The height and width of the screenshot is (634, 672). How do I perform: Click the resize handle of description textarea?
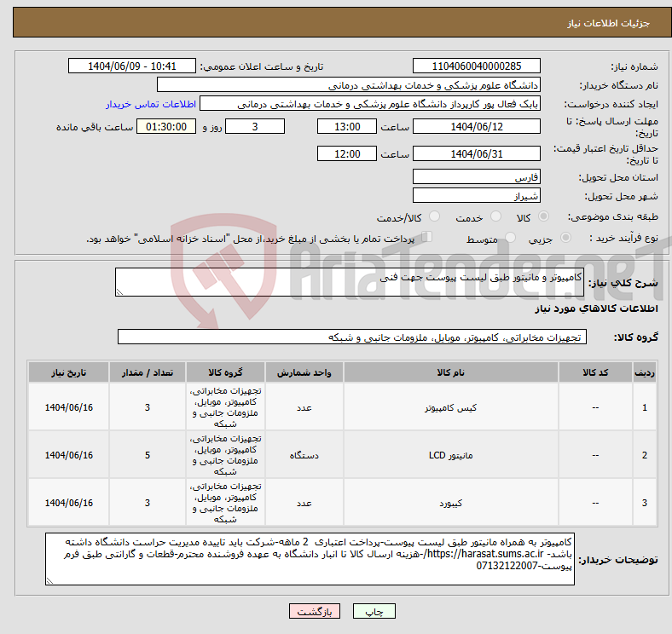[x=119, y=292]
